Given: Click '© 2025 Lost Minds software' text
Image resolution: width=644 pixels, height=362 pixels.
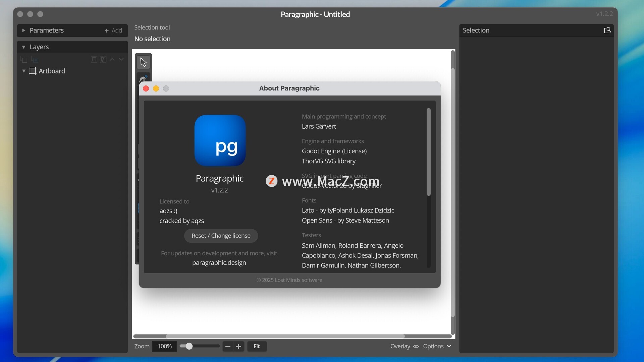Looking at the screenshot, I should [289, 280].
